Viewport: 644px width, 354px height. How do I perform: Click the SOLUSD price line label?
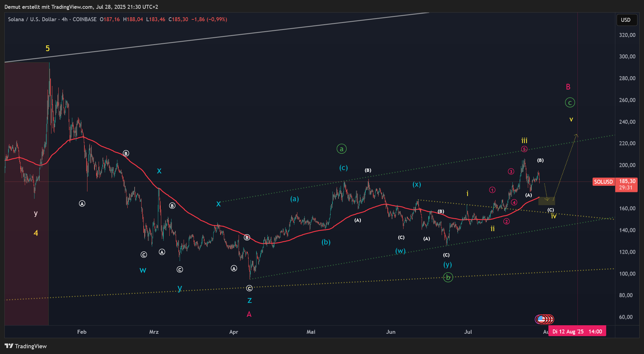tap(603, 182)
